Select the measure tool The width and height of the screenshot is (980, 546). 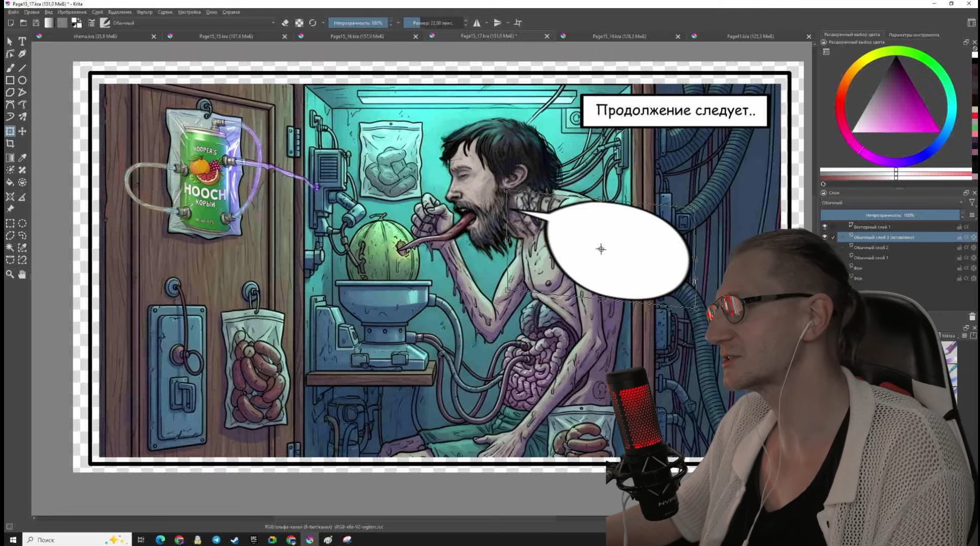(x=22, y=197)
